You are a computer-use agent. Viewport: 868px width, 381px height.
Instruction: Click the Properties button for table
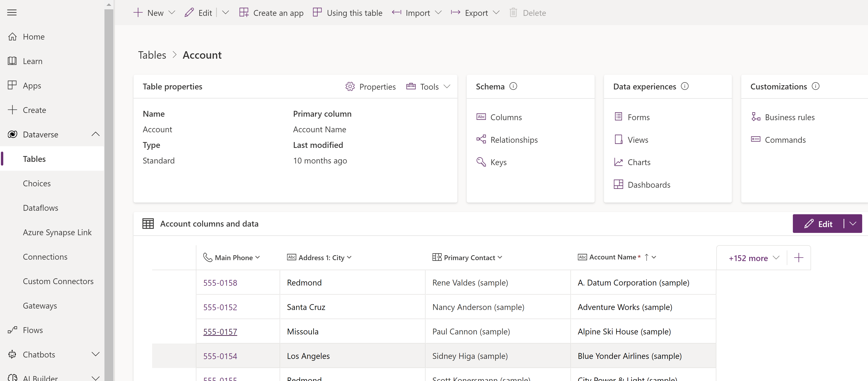coord(371,86)
